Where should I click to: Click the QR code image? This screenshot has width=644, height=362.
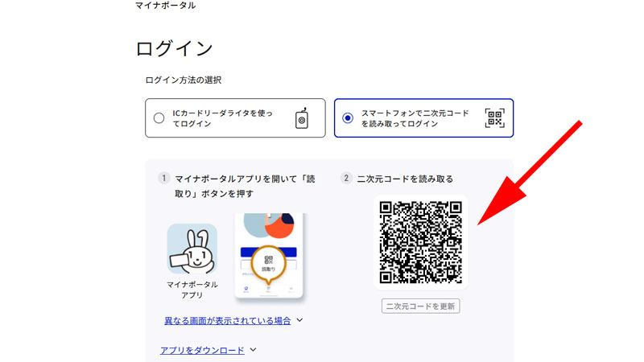tap(421, 242)
